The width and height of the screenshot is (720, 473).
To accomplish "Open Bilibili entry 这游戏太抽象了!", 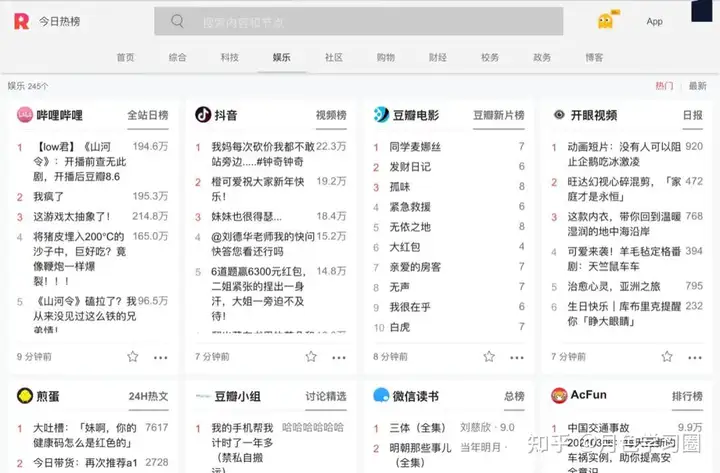I will (x=72, y=217).
